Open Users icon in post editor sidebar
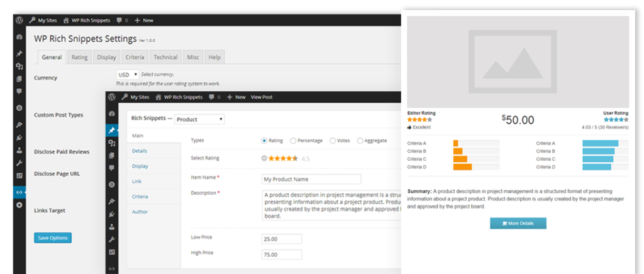This screenshot has height=274, width=644. tap(112, 227)
